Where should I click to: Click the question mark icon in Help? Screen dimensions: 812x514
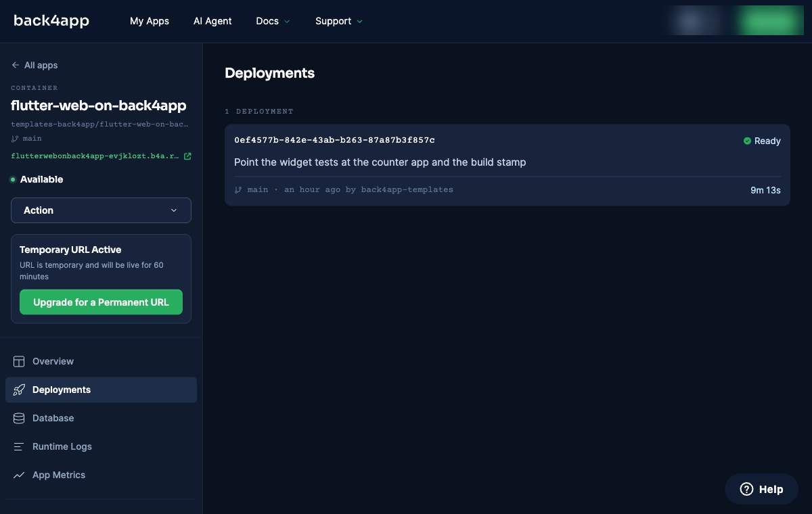tap(746, 489)
